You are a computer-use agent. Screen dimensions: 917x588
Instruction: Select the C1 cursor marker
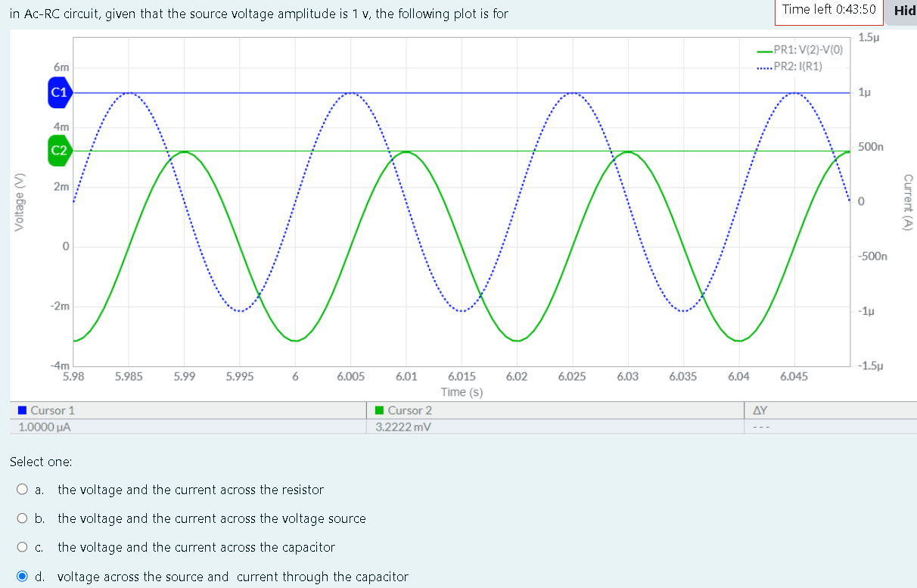pos(58,93)
